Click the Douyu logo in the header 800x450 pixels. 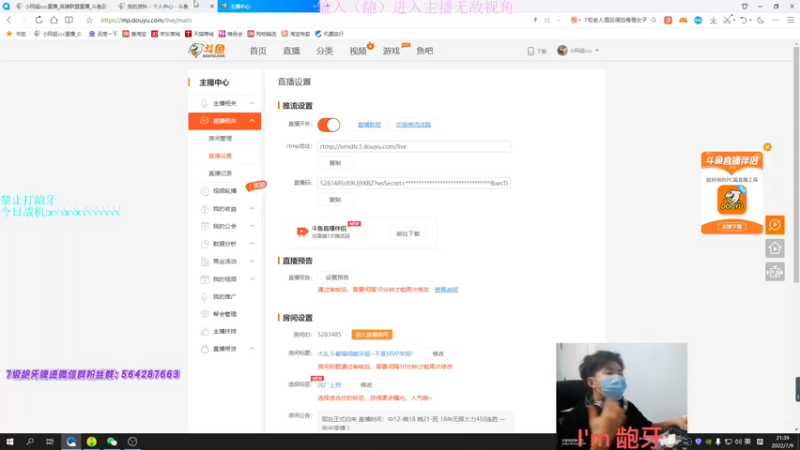[207, 51]
